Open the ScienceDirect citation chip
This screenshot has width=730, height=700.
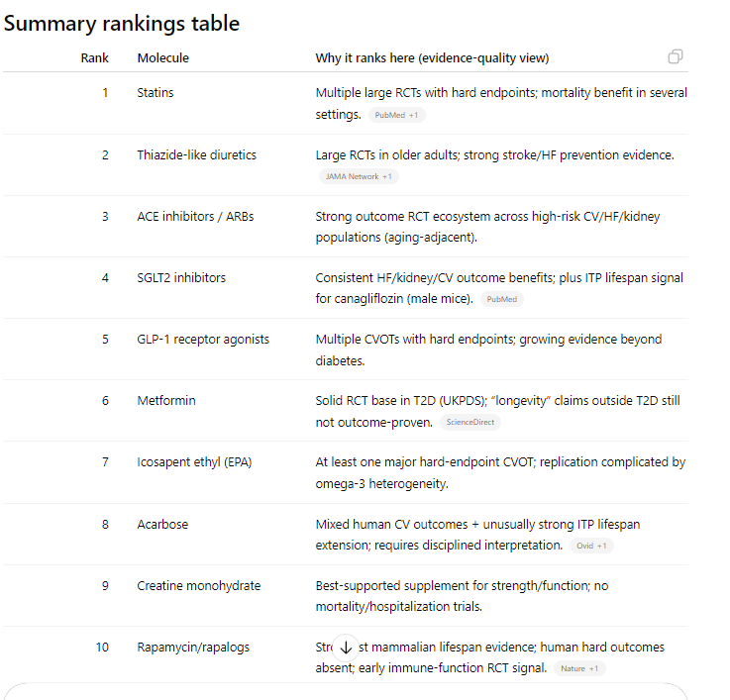470,422
